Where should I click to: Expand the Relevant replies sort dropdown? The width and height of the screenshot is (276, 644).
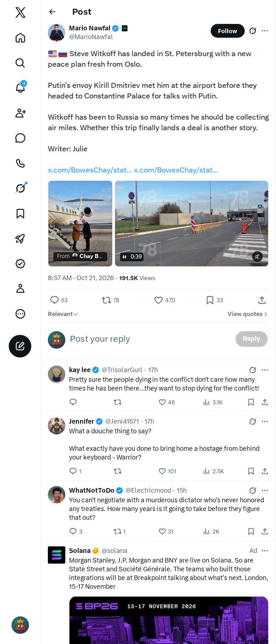(x=63, y=314)
